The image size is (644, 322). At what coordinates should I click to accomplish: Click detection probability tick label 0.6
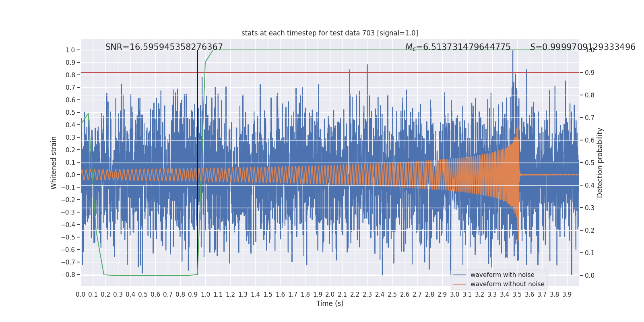click(590, 140)
